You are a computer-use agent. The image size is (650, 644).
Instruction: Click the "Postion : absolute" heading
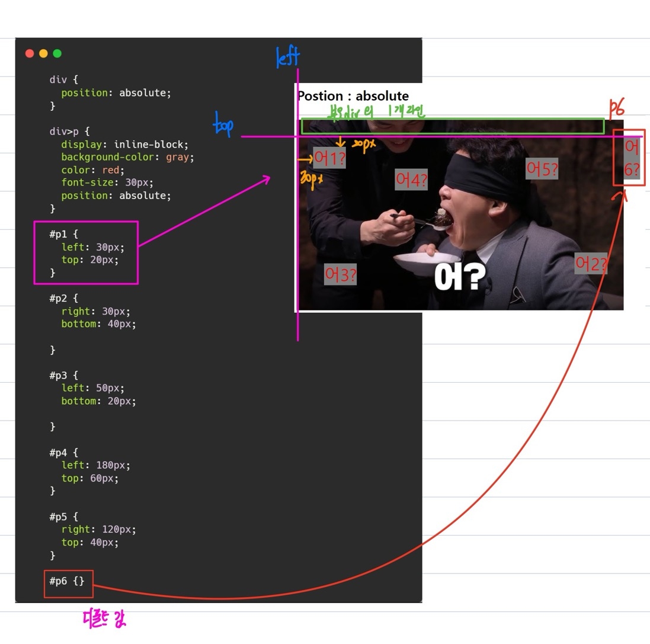coord(353,96)
